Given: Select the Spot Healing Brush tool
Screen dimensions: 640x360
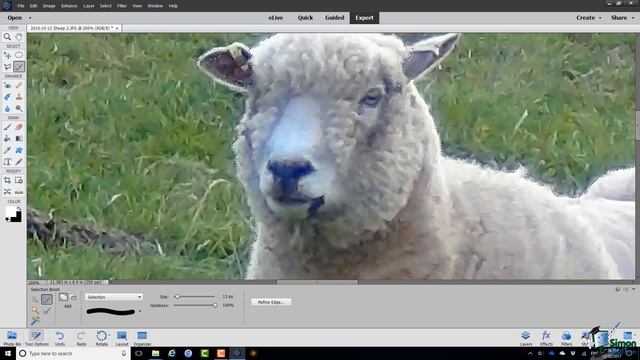Looking at the screenshot, I should point(19,85).
